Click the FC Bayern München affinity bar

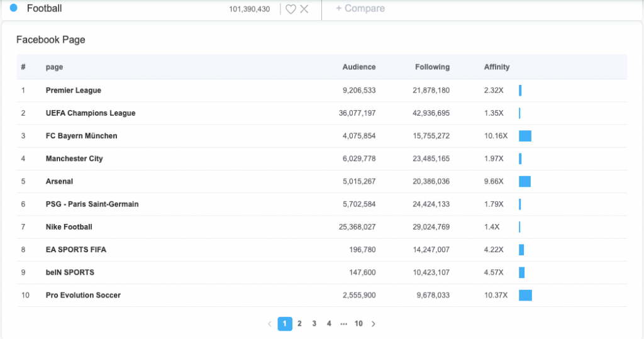[525, 136]
